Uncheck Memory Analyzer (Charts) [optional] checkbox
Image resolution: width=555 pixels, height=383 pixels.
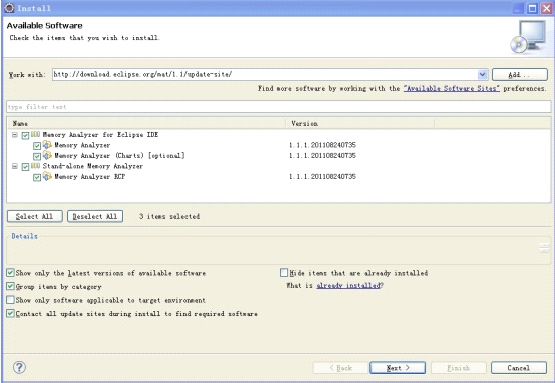37,156
